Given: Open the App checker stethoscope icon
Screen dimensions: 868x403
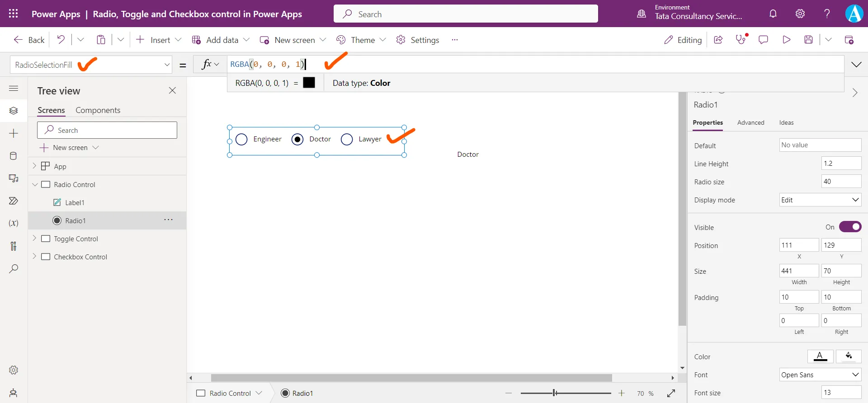Looking at the screenshot, I should [x=741, y=39].
